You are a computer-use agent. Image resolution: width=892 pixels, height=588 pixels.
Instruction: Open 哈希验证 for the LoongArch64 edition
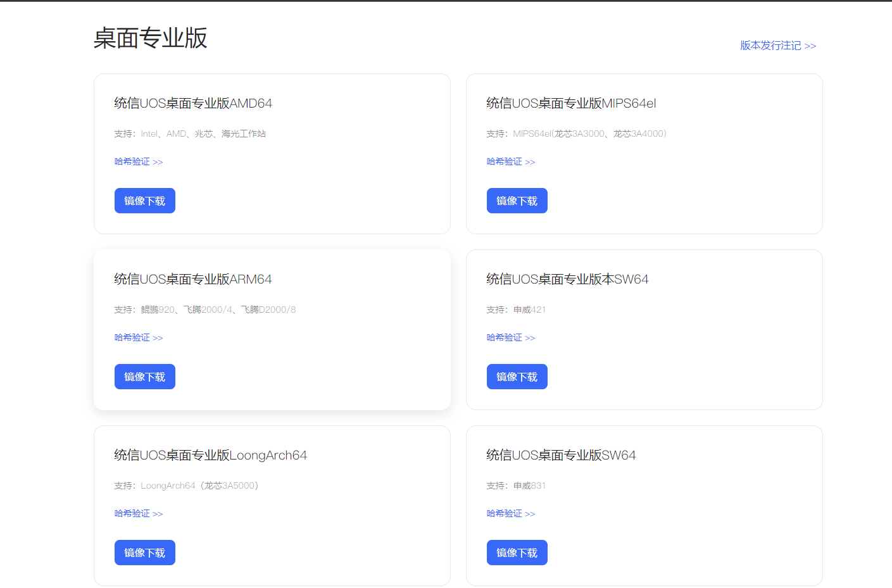[139, 513]
